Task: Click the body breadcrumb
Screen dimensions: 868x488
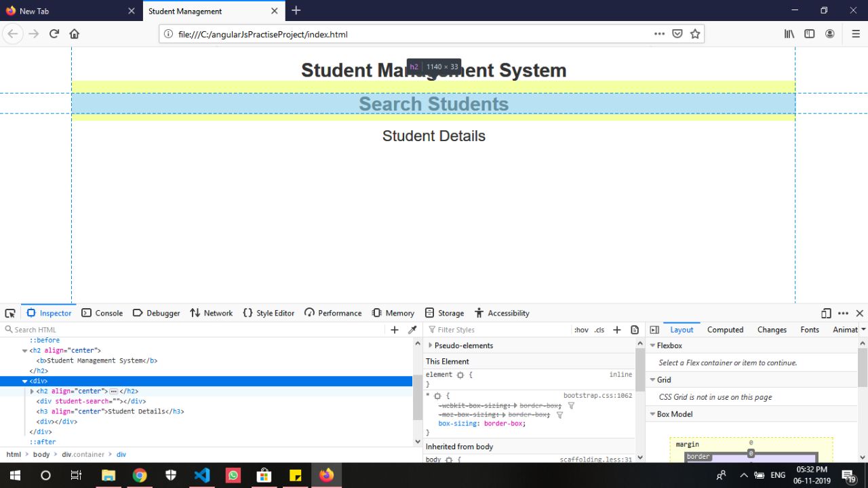Action: (41, 454)
